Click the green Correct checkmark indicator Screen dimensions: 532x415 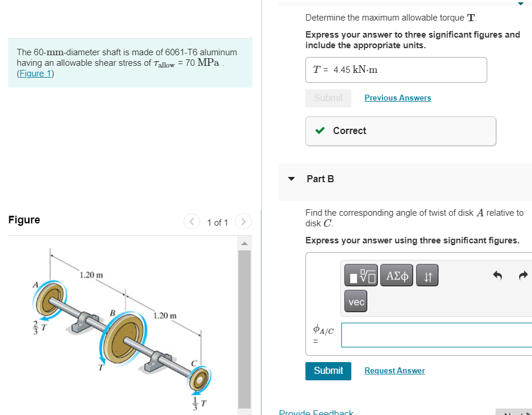(320, 130)
